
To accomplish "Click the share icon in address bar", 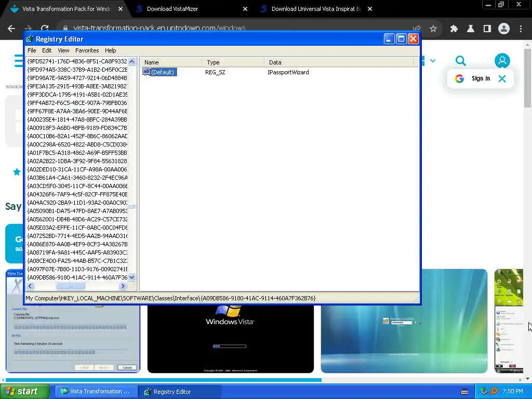I will tap(417, 29).
